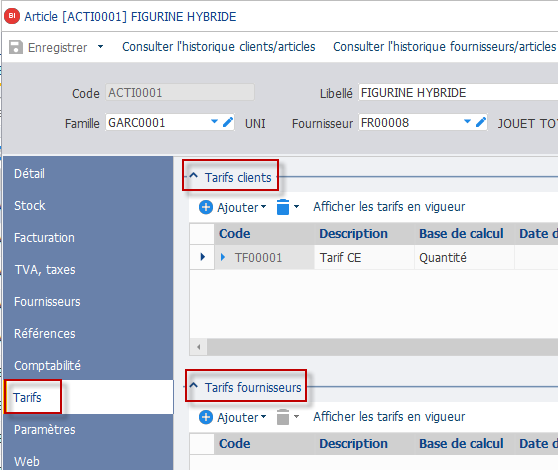Open Consulter l'historique clients/articles
558x470 pixels.
pyautogui.click(x=219, y=47)
